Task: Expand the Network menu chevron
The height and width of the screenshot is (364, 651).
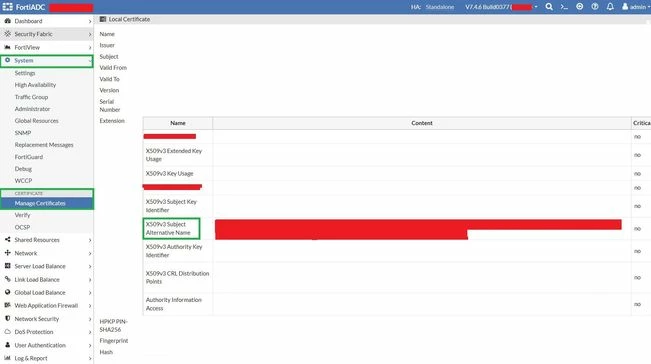Action: (90, 253)
